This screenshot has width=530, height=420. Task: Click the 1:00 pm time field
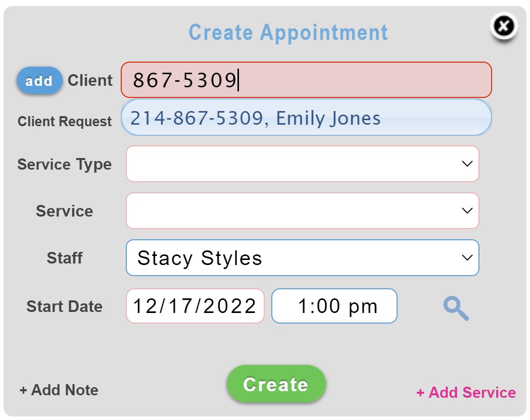tap(334, 306)
